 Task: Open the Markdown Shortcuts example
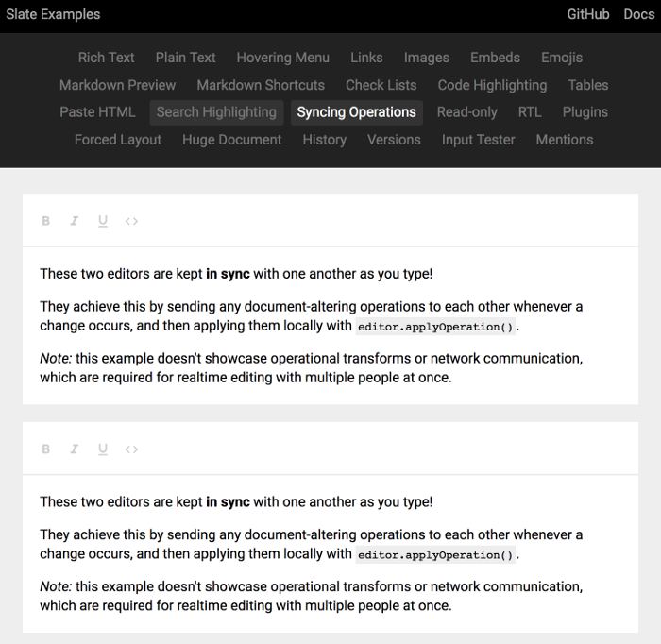point(261,85)
